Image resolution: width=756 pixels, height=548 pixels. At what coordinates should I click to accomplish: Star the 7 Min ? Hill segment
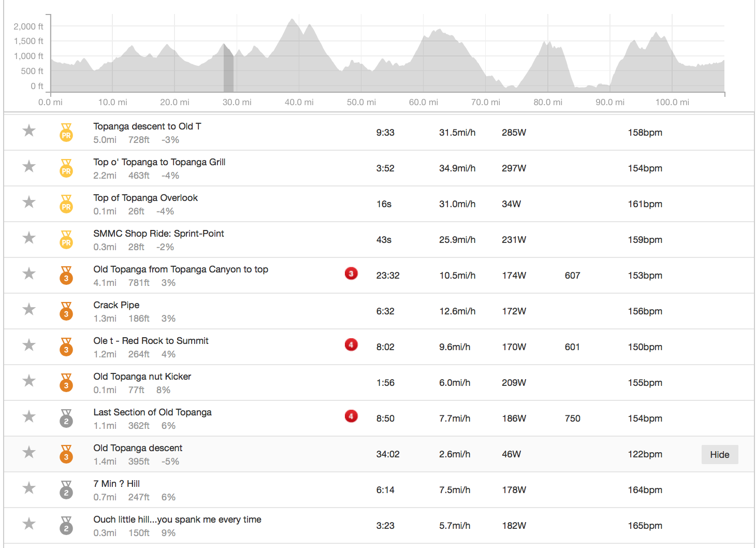tap(29, 488)
